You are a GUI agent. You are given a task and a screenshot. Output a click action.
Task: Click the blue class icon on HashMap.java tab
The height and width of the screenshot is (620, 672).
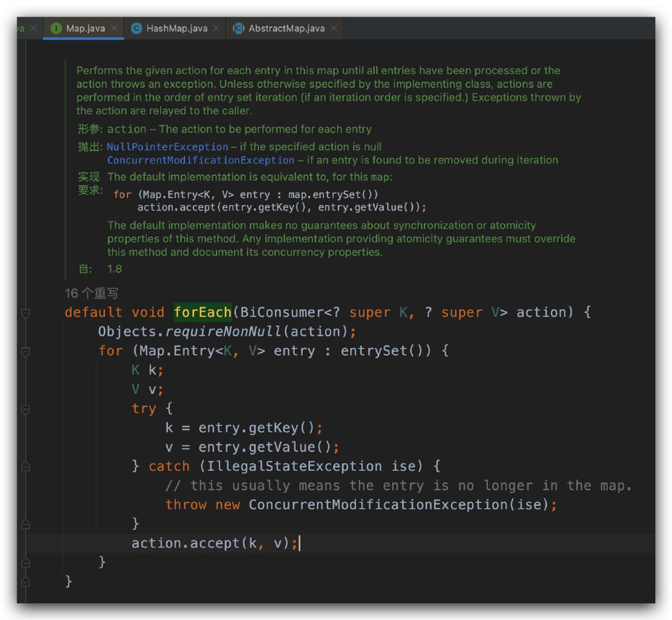[137, 28]
